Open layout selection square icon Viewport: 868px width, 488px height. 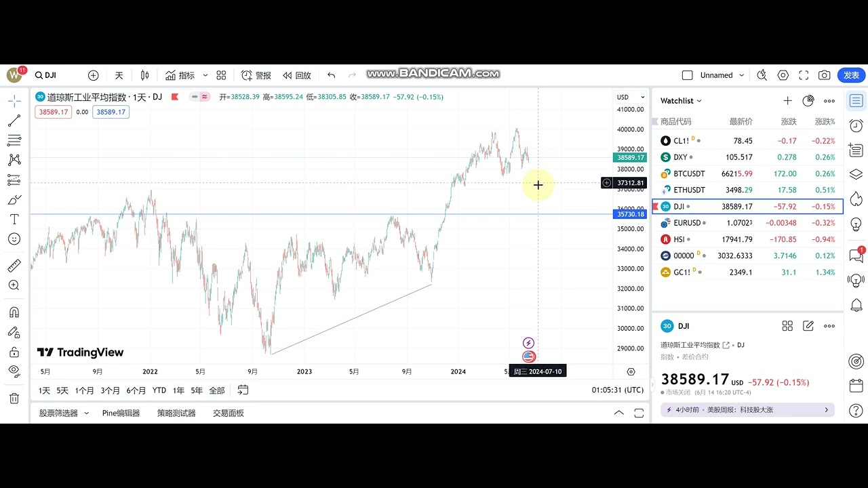pos(687,75)
